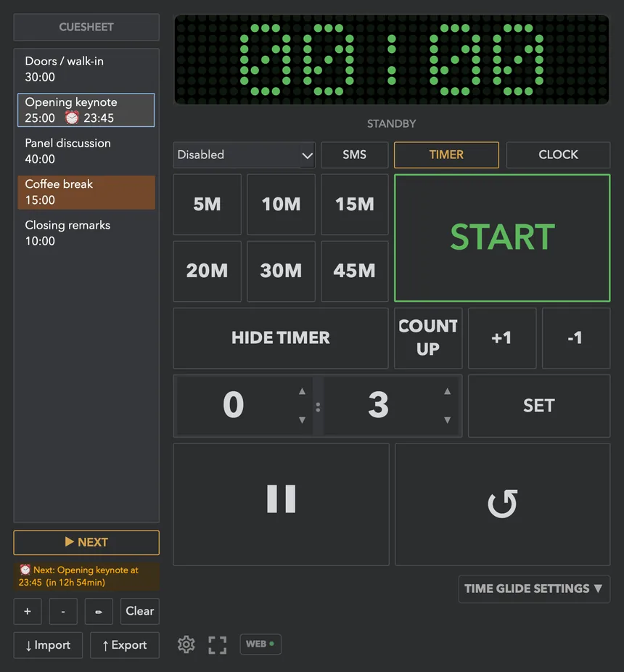
Task: Click HIDE TIMER
Action: (x=281, y=337)
